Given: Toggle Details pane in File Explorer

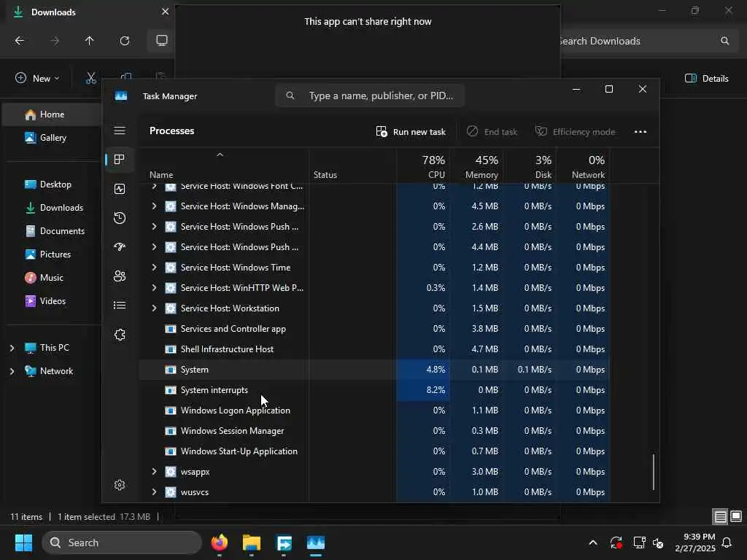Looking at the screenshot, I should tap(706, 78).
